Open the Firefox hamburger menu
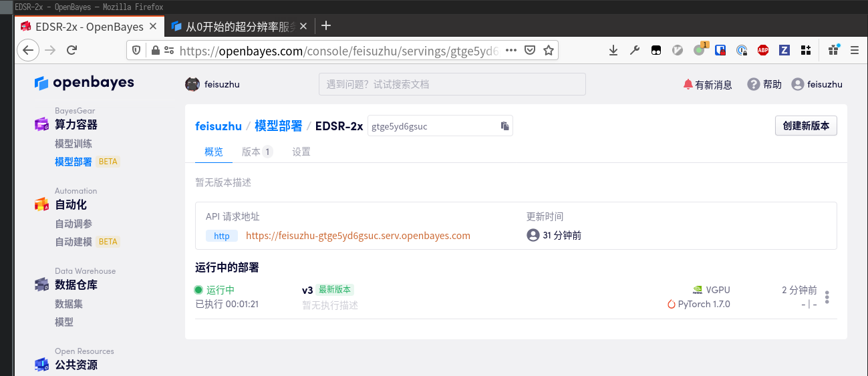The image size is (868, 376). tap(854, 50)
